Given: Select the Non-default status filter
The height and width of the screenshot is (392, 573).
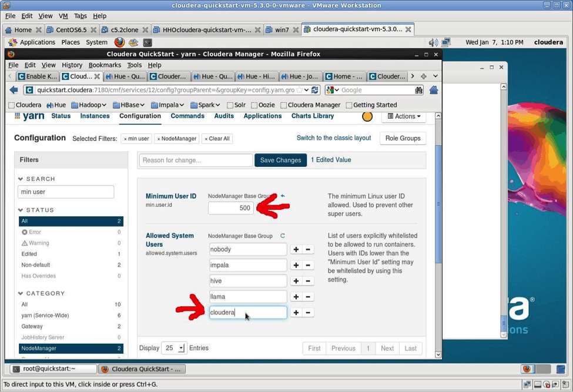Looking at the screenshot, I should pyautogui.click(x=36, y=265).
